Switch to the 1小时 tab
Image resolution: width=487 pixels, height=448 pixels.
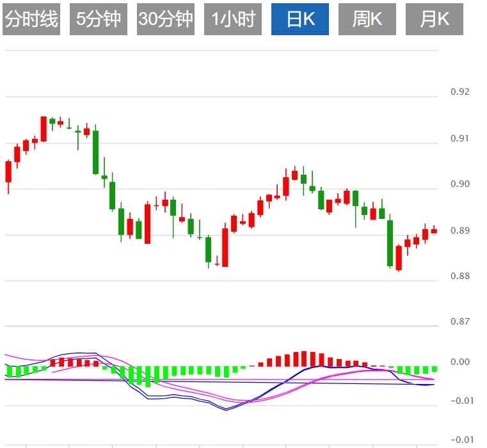pos(233,20)
